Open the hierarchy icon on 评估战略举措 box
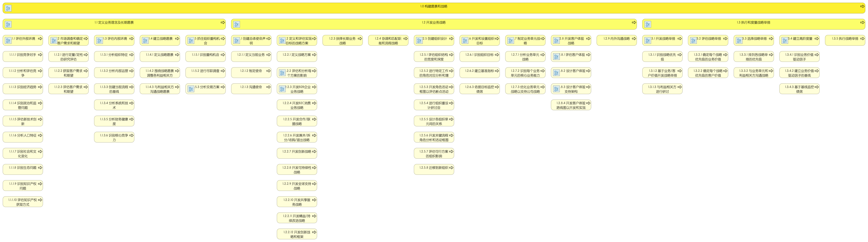The height and width of the screenshot is (242, 868). (693, 41)
